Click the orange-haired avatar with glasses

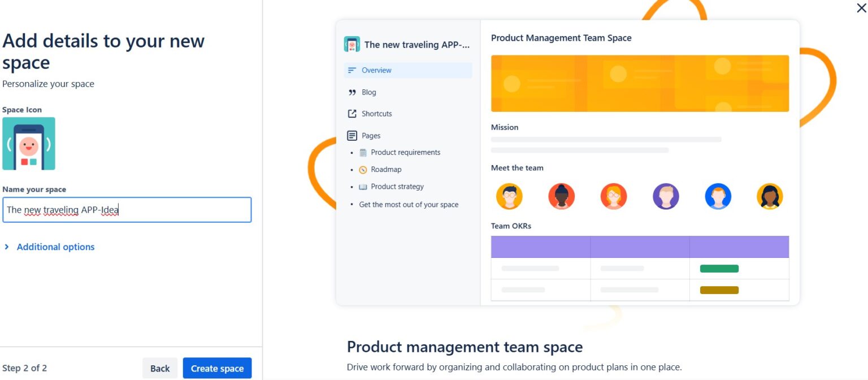pyautogui.click(x=614, y=197)
